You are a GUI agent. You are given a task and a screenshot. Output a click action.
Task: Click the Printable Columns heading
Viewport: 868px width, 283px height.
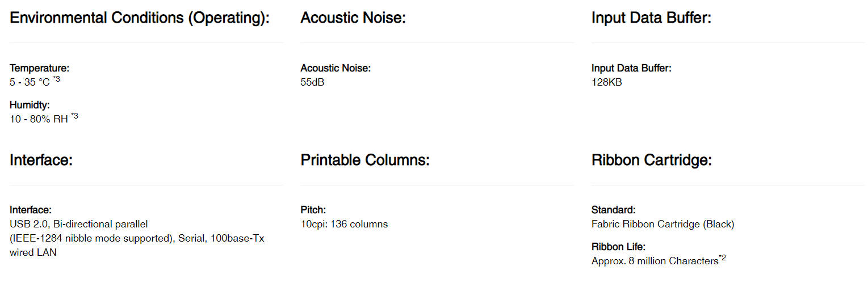pyautogui.click(x=364, y=160)
